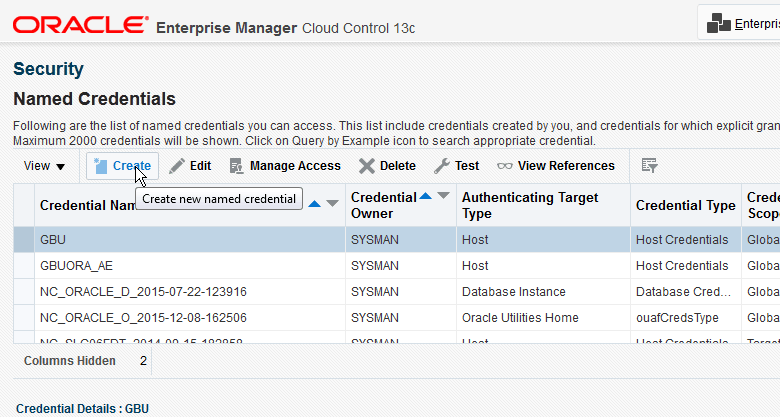The height and width of the screenshot is (417, 780).
Task: Click row selector for NC_ORACLE_O row
Action: 24,317
